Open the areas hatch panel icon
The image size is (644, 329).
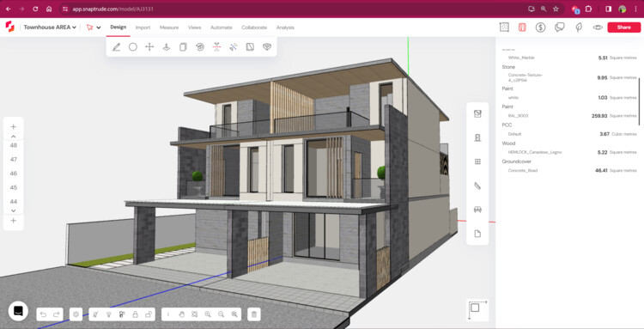point(504,27)
